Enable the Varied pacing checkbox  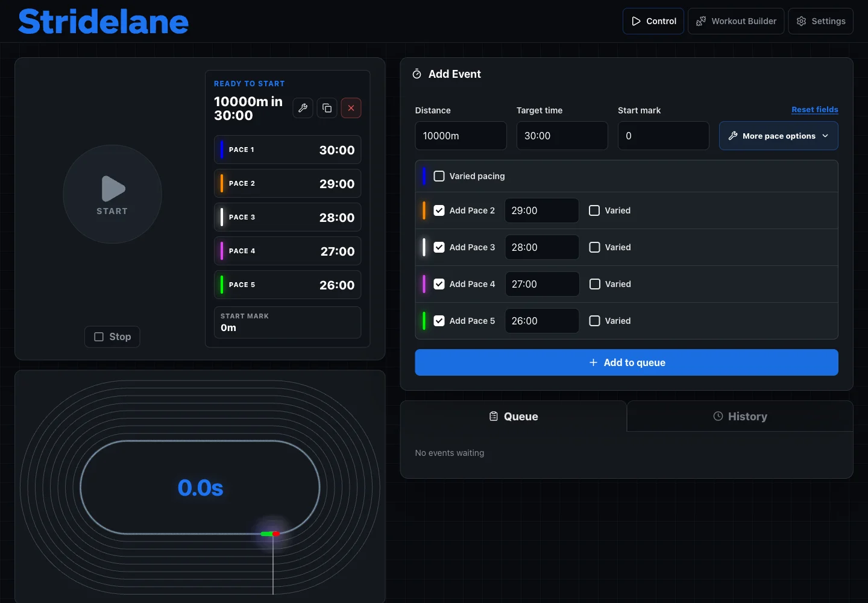439,176
